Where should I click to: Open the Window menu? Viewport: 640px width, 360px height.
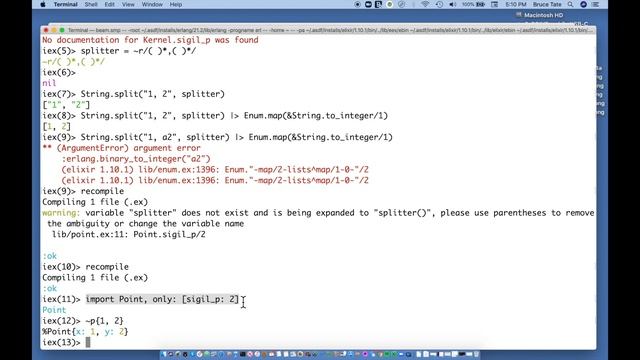pyautogui.click(x=152, y=4)
